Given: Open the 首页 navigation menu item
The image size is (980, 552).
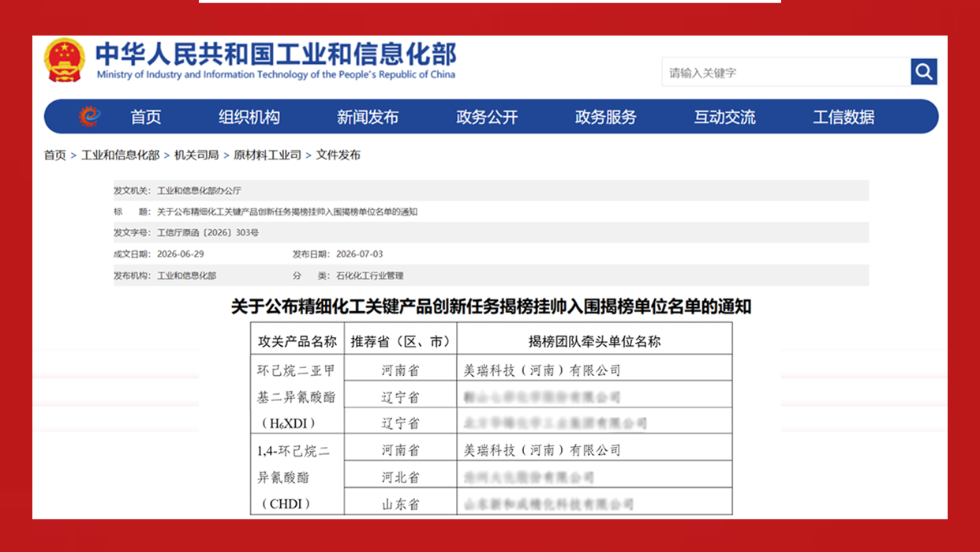Looking at the screenshot, I should [x=146, y=117].
